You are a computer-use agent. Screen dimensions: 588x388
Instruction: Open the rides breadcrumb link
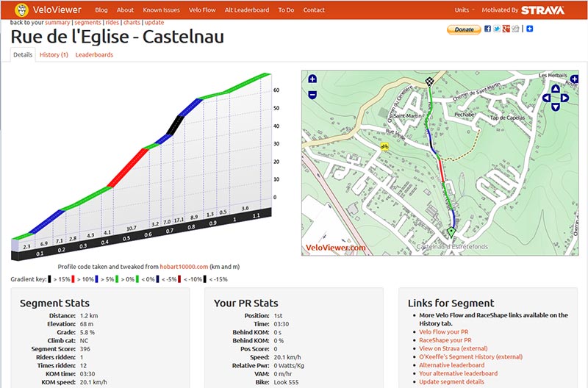(112, 23)
